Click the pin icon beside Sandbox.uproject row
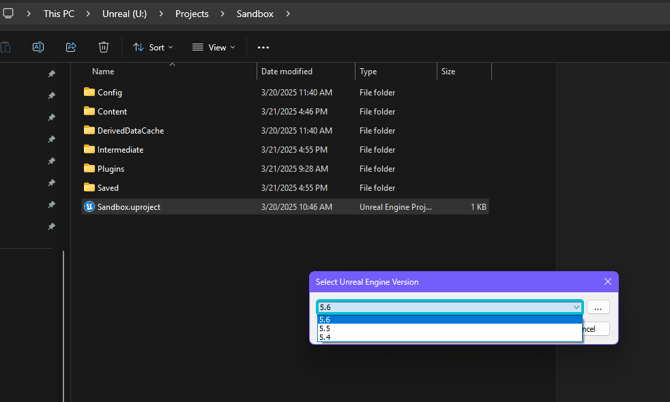The height and width of the screenshot is (402, 670). [51, 205]
